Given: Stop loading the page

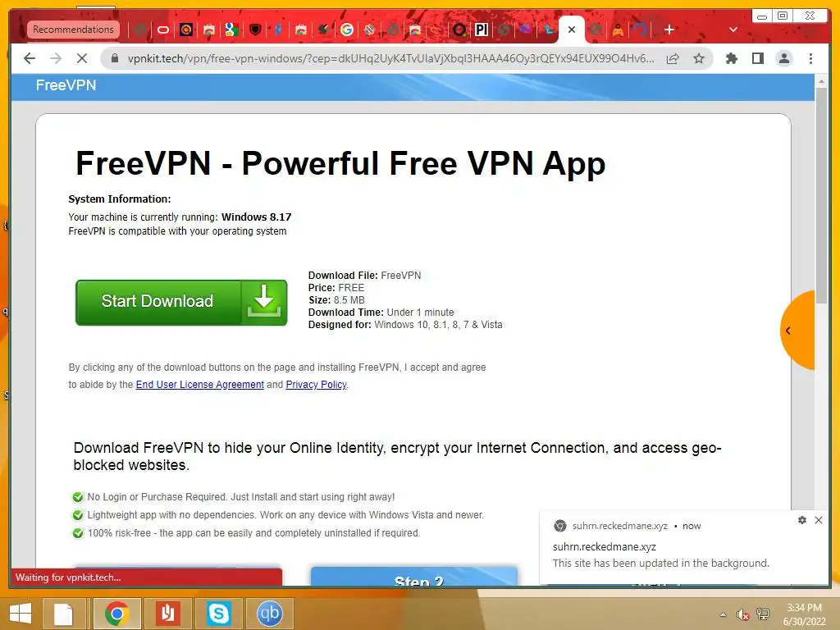Looking at the screenshot, I should (x=82, y=58).
